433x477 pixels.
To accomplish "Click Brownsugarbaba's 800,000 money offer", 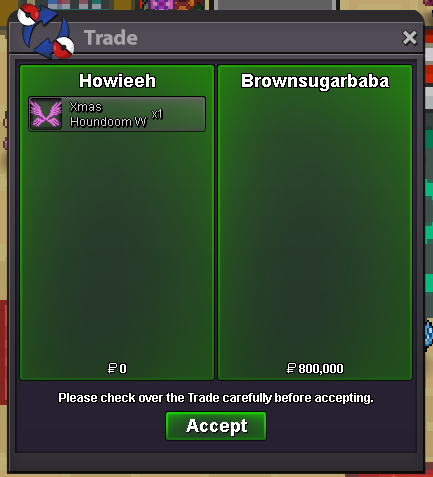I will click(x=321, y=369).
